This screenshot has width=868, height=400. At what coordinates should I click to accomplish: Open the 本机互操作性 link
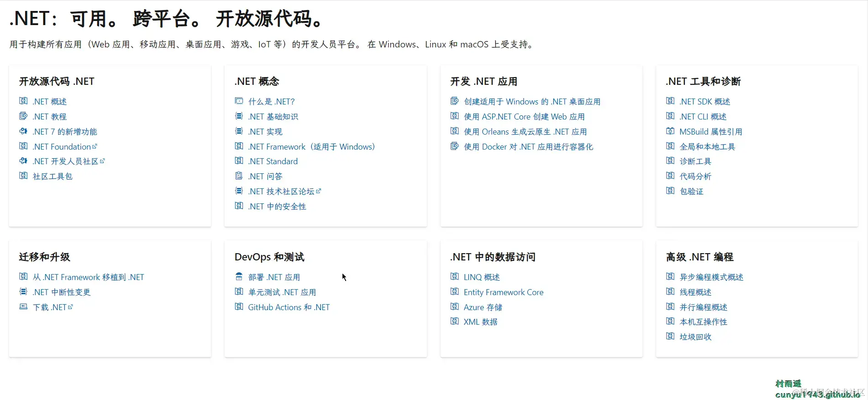click(x=704, y=322)
